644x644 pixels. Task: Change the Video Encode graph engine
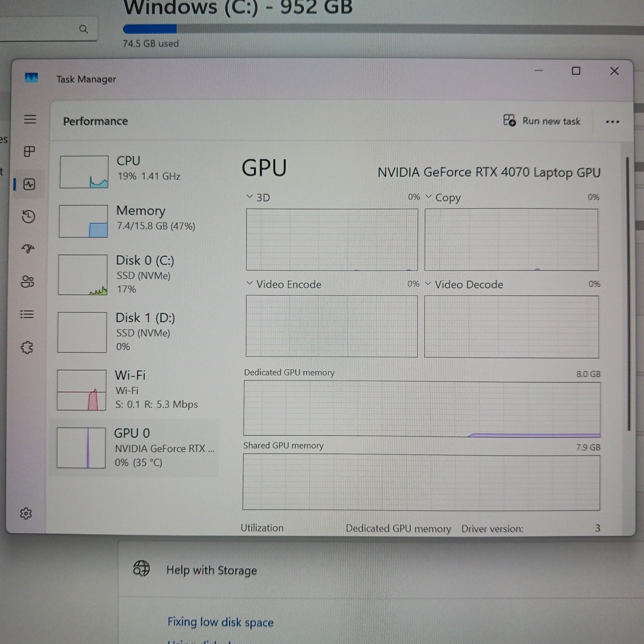pos(249,284)
